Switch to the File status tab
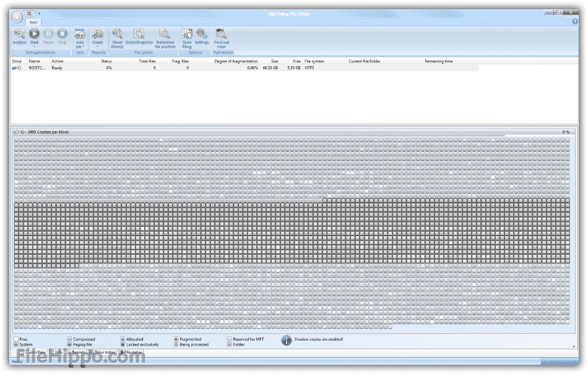This screenshot has height=374, width=588. tap(131, 352)
